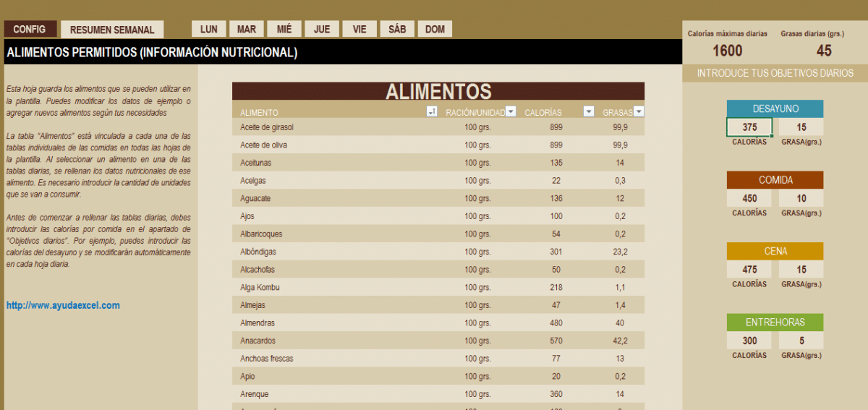Image resolution: width=868 pixels, height=410 pixels.
Task: Click the ALIMENTOS table title
Action: point(438,91)
